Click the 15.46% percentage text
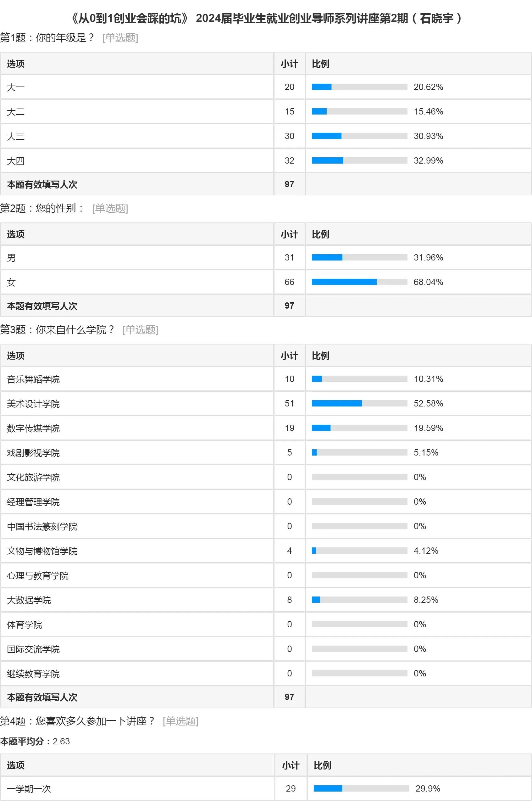 click(x=428, y=112)
